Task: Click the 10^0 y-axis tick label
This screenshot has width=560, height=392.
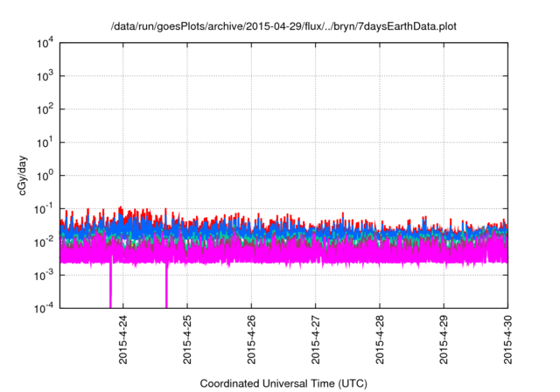Action: (45, 176)
